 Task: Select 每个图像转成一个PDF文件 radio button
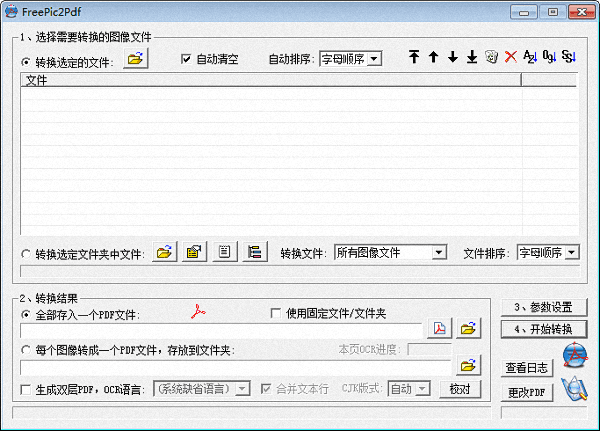(x=26, y=350)
